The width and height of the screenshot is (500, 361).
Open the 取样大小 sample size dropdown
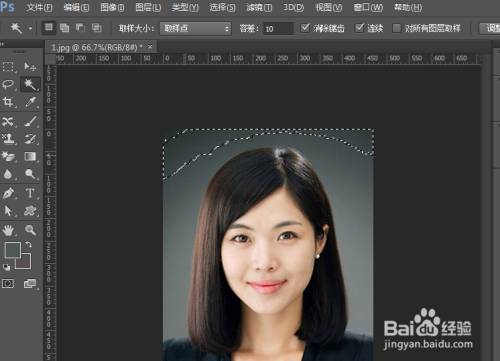(195, 29)
